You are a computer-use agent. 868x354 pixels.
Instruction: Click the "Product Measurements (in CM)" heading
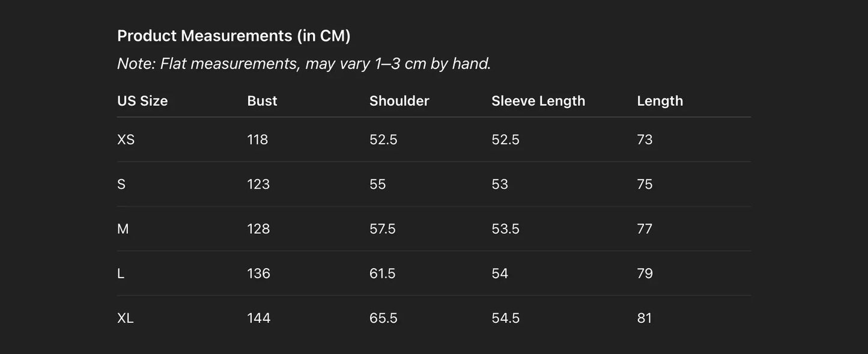[234, 36]
